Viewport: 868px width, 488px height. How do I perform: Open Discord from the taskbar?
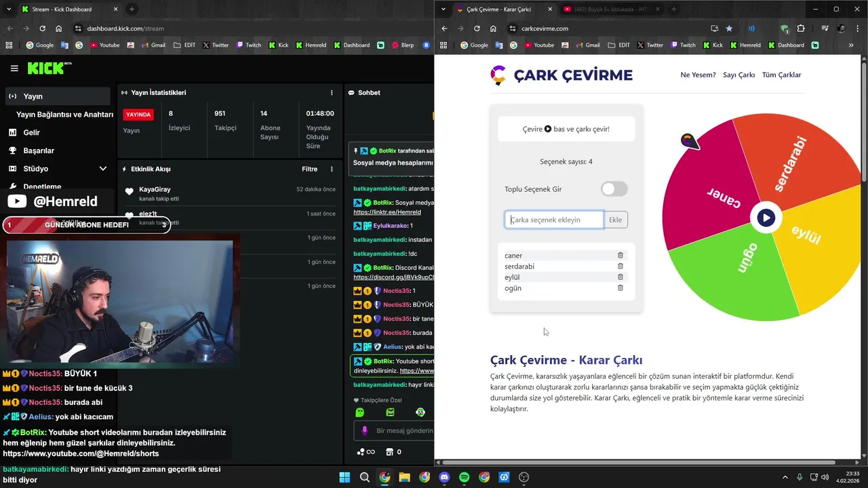444,477
